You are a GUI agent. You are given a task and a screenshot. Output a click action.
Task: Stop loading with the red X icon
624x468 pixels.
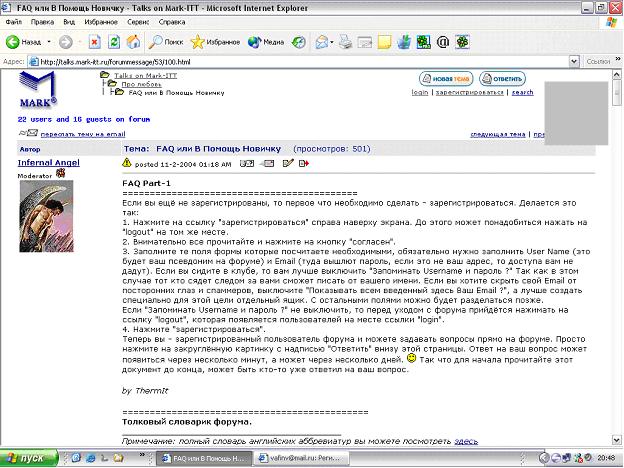coord(94,42)
